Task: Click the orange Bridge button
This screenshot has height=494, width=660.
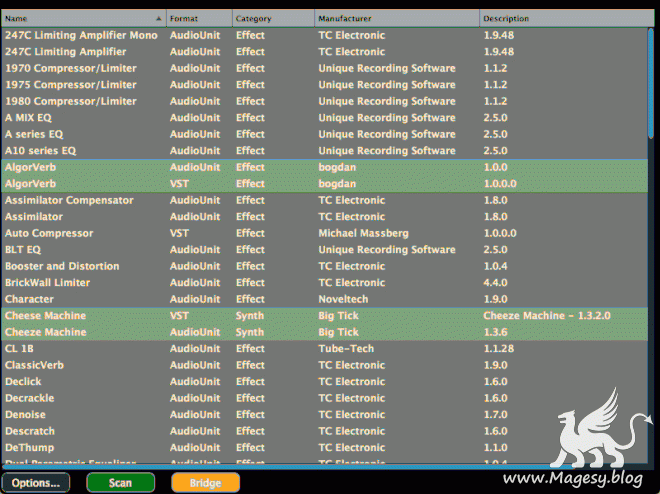Action: pyautogui.click(x=205, y=483)
